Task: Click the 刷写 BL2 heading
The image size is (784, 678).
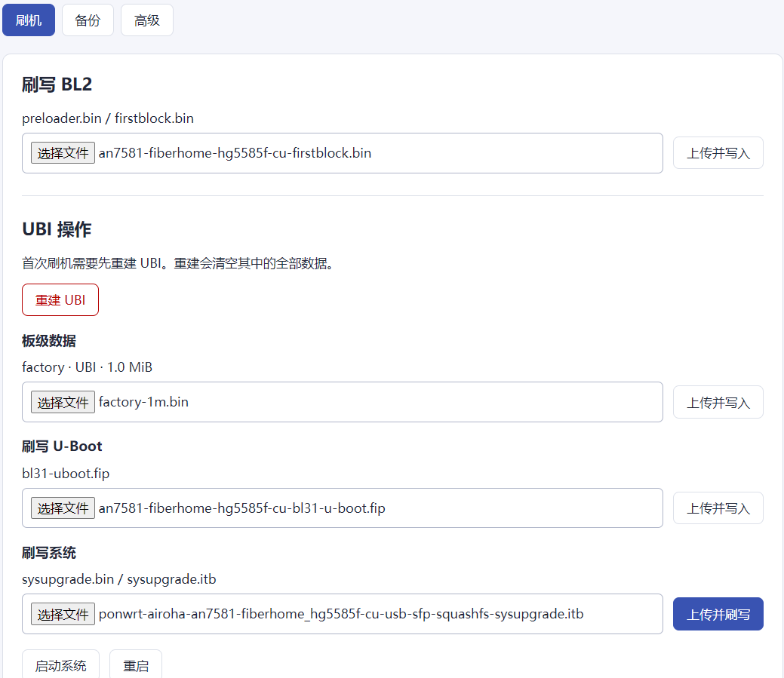Action: [x=57, y=84]
